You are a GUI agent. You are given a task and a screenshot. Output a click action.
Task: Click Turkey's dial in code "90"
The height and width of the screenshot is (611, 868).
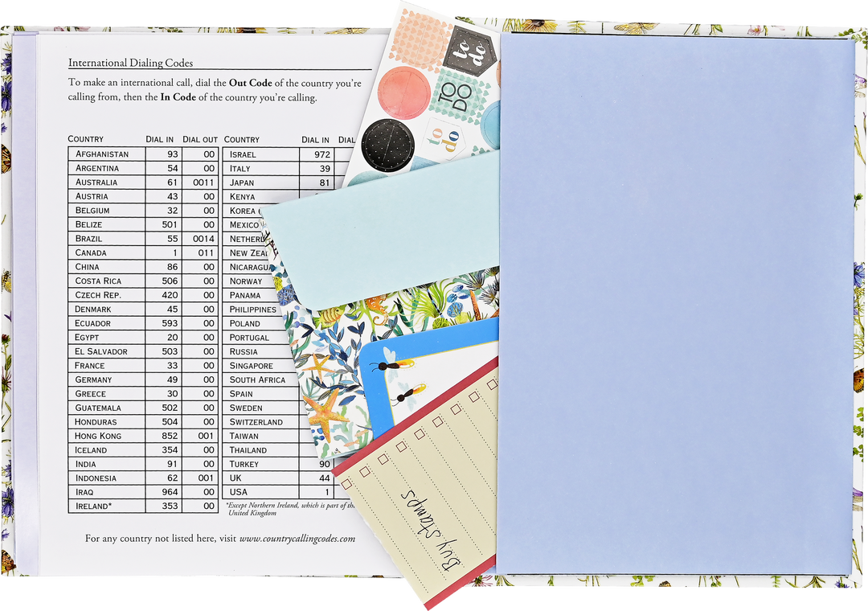point(325,464)
